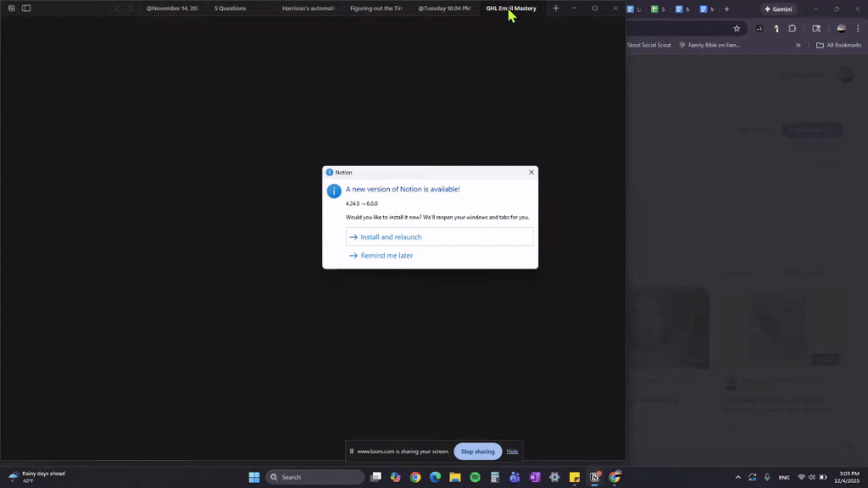Screen dimensions: 868x488
Task: Click the dark square extension icon in Chrome
Action: click(x=759, y=29)
